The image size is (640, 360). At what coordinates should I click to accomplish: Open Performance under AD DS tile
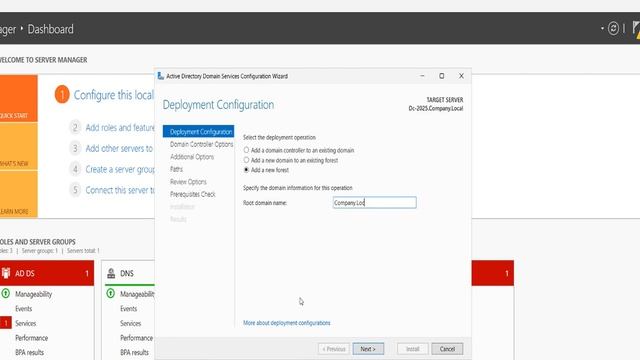coord(31,338)
